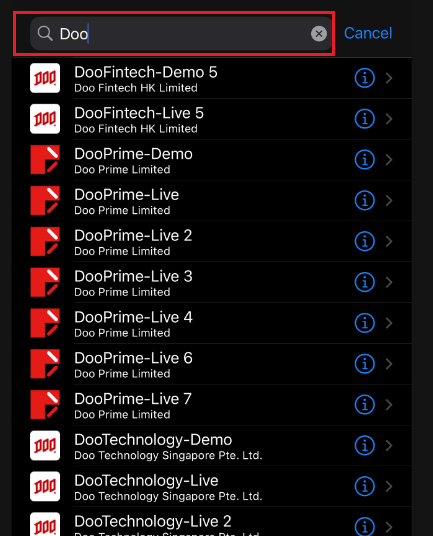Click the search magnifier icon

[45, 34]
